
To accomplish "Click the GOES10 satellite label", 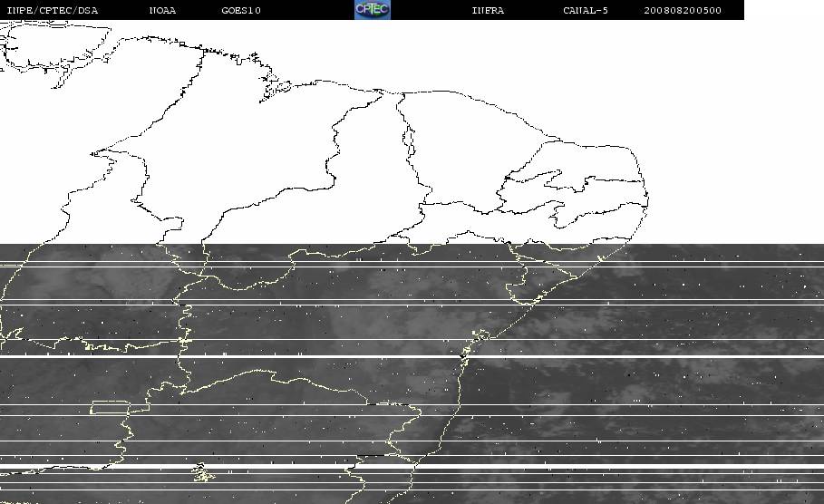I will [241, 10].
